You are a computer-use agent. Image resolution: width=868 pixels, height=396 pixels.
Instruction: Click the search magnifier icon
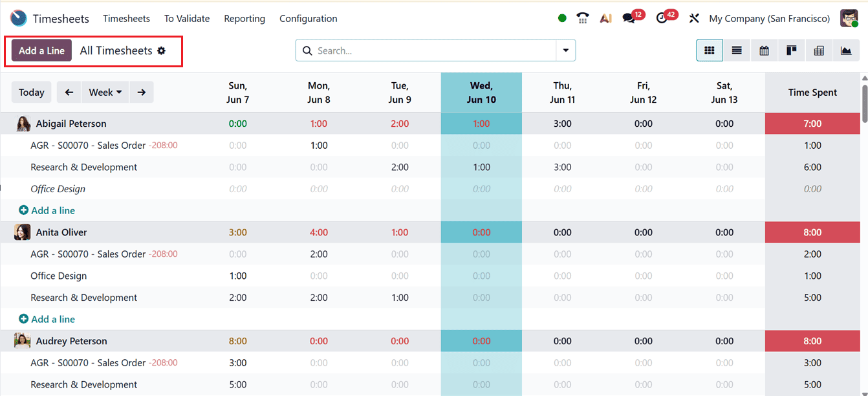point(307,50)
